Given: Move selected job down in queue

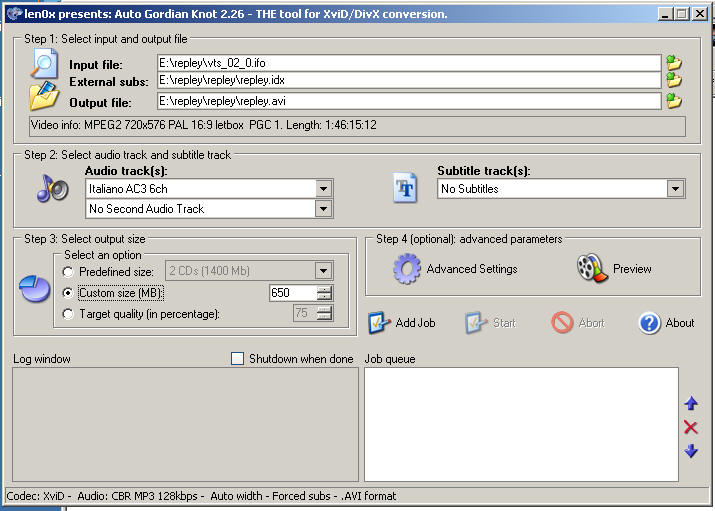Looking at the screenshot, I should tap(691, 451).
